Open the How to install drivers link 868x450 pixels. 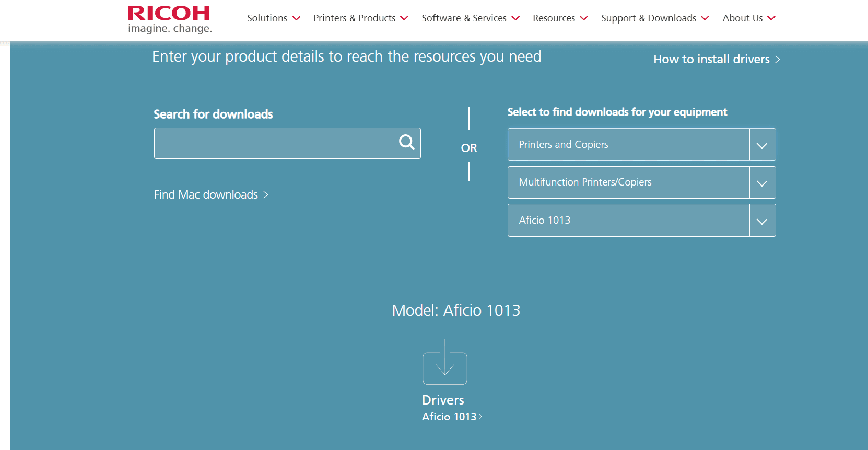tap(717, 59)
